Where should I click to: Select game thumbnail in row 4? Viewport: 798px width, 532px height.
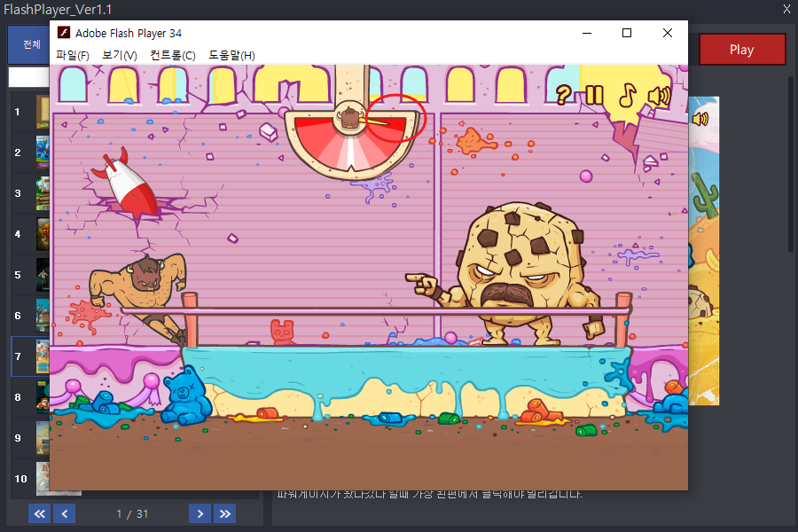click(43, 234)
